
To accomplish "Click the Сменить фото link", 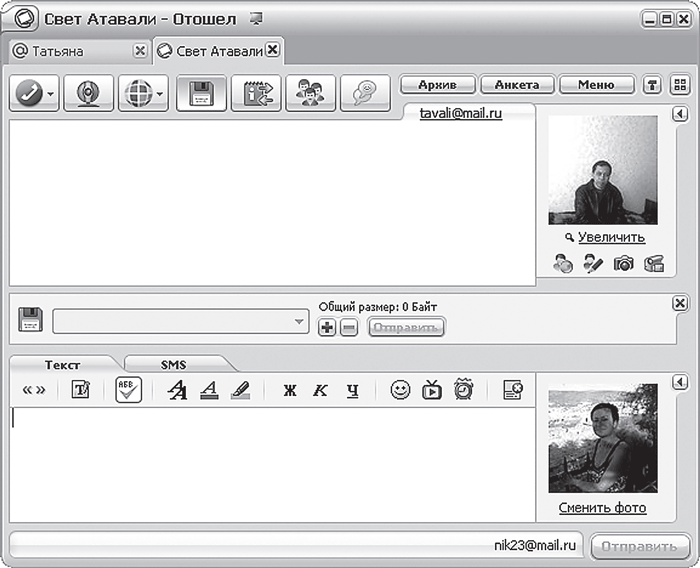I will [602, 508].
